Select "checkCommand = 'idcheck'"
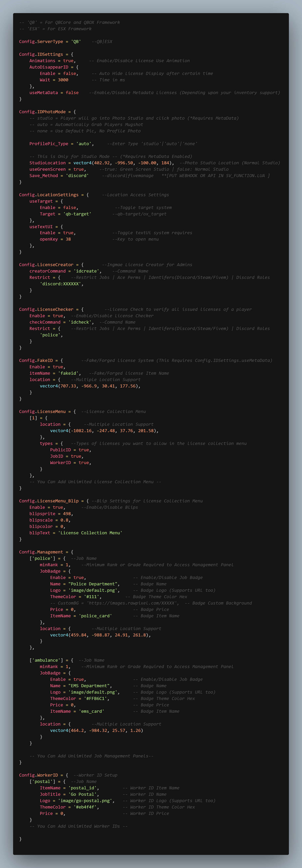This screenshot has width=302, height=868. coord(60,322)
